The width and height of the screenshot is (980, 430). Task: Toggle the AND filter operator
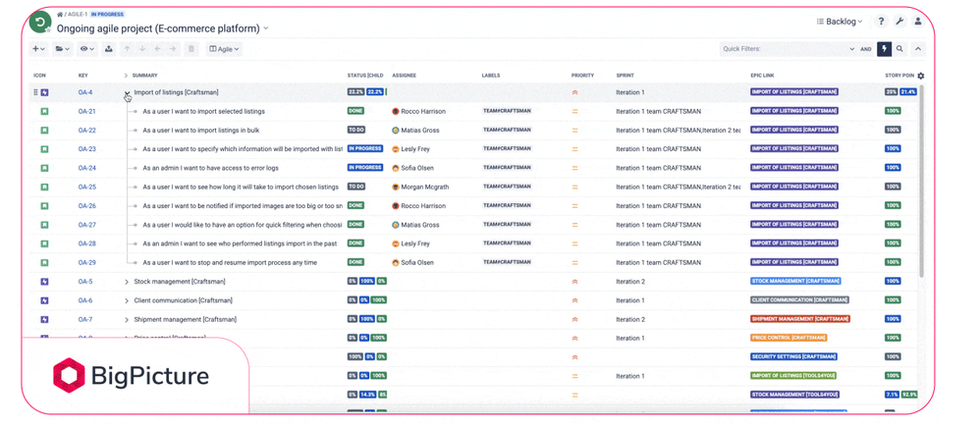866,49
